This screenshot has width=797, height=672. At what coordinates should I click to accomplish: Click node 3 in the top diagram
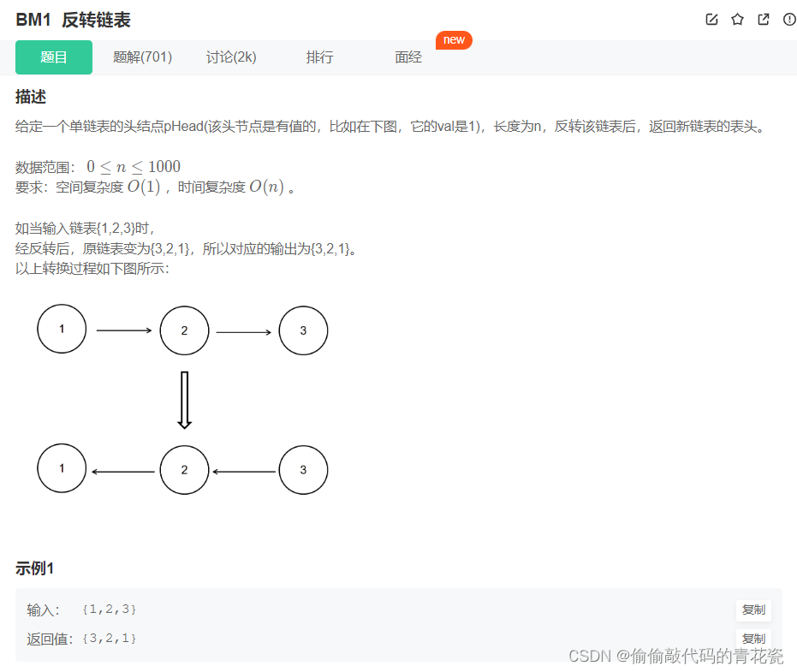(x=303, y=330)
